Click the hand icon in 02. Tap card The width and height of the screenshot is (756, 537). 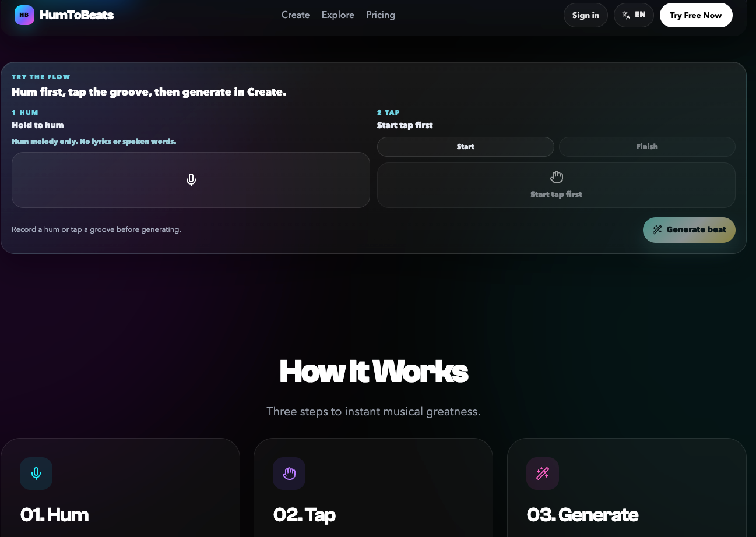click(x=289, y=474)
